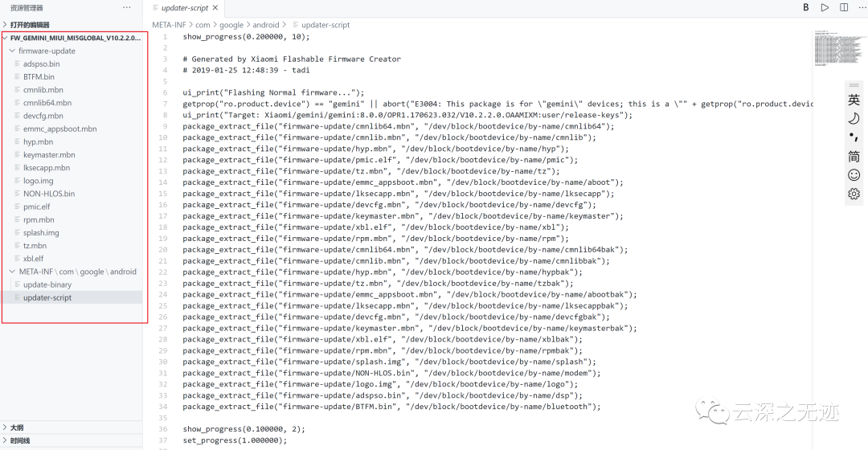The height and width of the screenshot is (450, 868).
Task: Open devcfg.mbn file
Action: (x=43, y=116)
